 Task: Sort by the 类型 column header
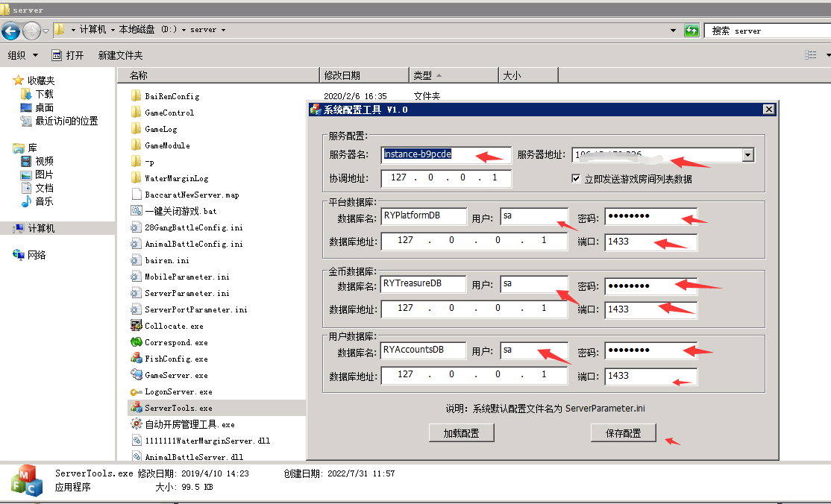(454, 75)
